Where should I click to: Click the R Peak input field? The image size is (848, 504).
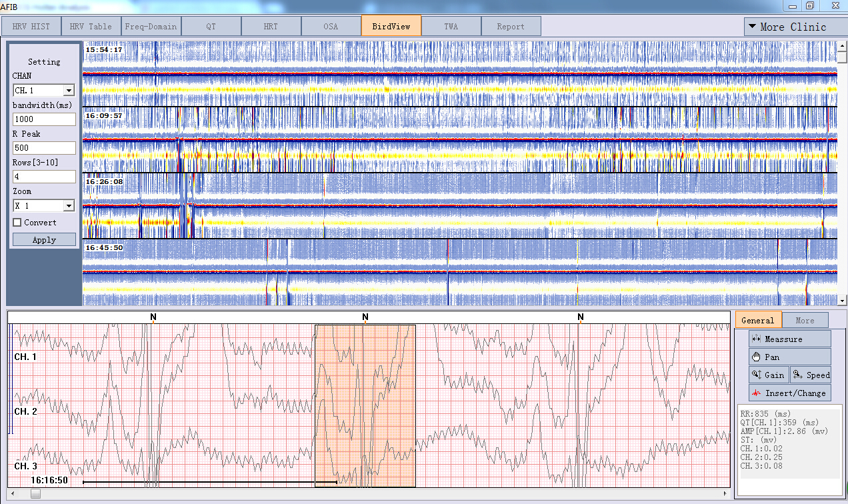pyautogui.click(x=44, y=148)
